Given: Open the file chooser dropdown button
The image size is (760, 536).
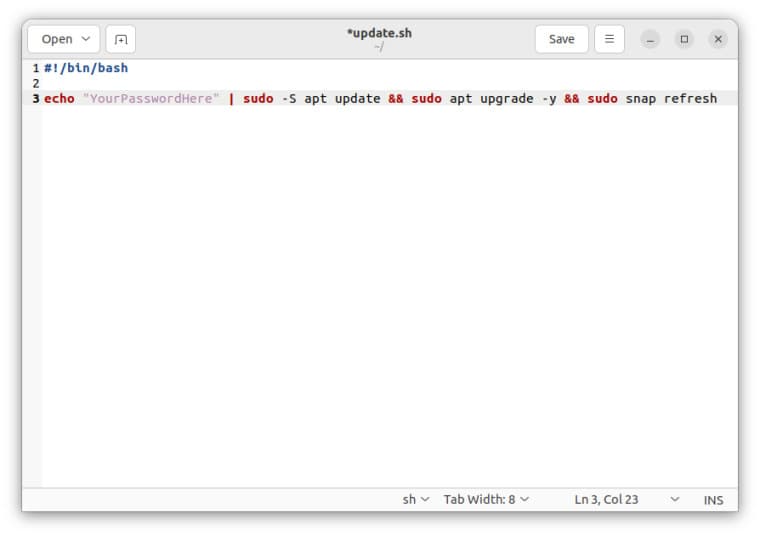Looking at the screenshot, I should (64, 39).
